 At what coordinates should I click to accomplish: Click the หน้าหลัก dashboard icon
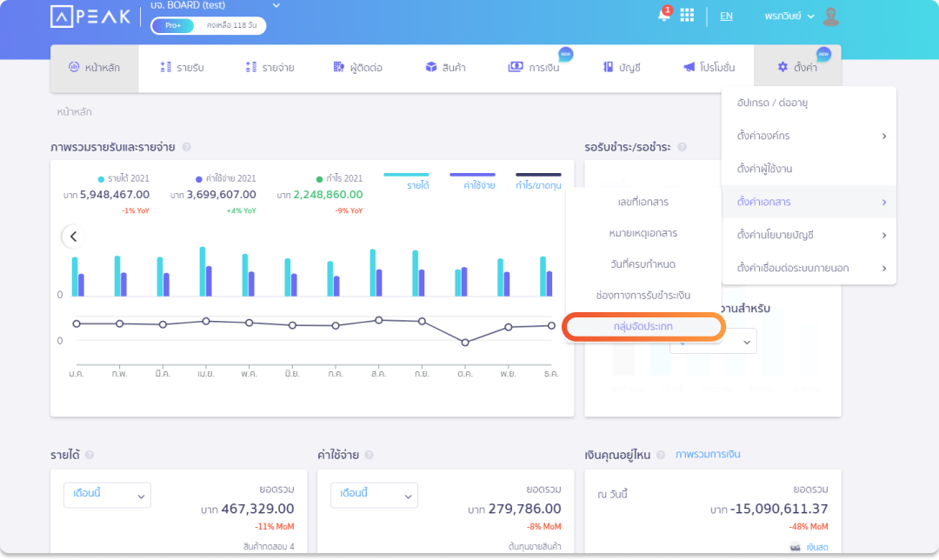click(x=74, y=66)
